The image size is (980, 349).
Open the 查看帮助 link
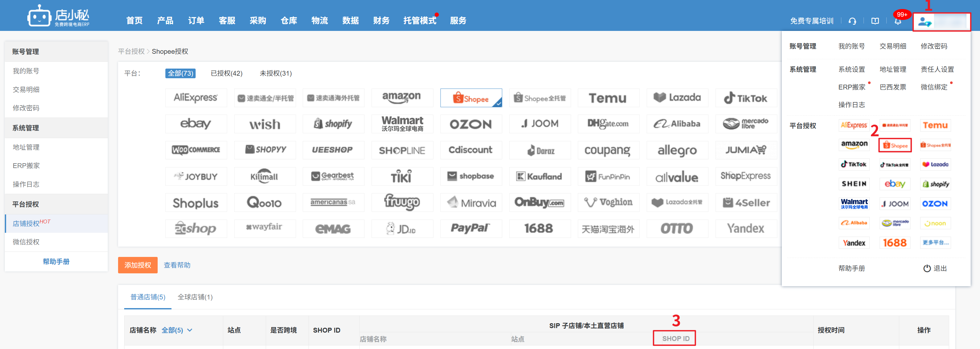pos(177,265)
